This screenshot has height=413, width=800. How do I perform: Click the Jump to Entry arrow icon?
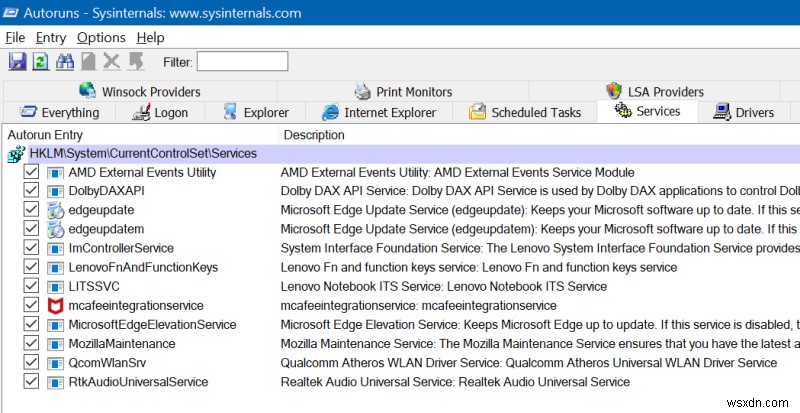pos(135,62)
